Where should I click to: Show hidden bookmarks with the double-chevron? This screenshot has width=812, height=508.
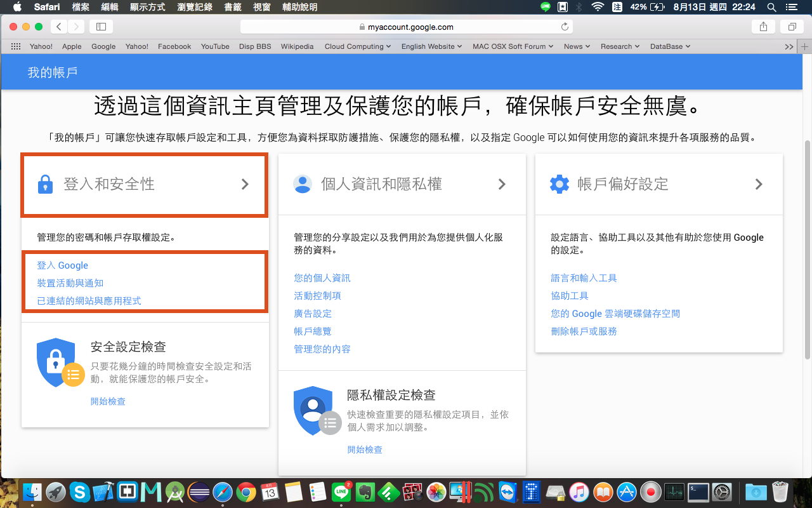coord(789,46)
